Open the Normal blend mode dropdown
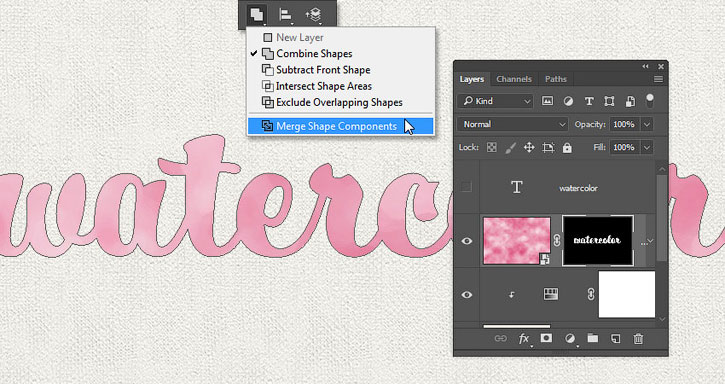 pyautogui.click(x=513, y=124)
